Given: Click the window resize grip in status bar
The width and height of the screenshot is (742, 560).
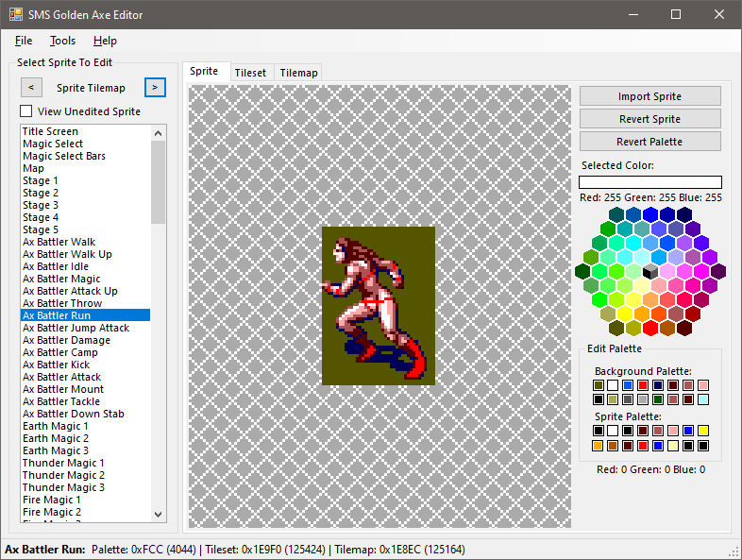Looking at the screenshot, I should click(734, 552).
